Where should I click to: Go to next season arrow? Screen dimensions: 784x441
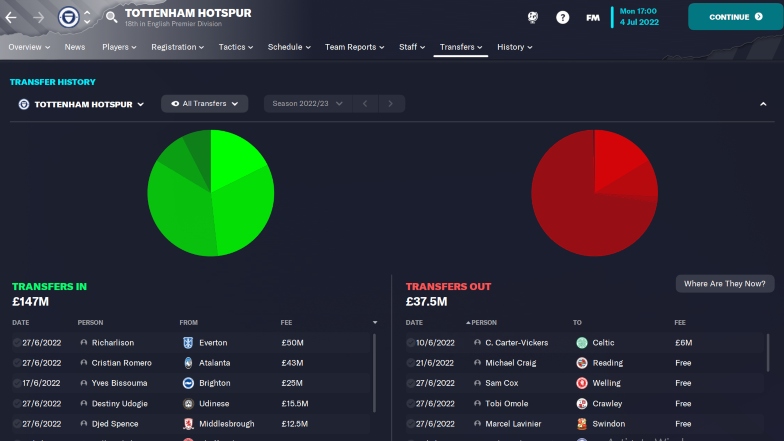coord(390,104)
